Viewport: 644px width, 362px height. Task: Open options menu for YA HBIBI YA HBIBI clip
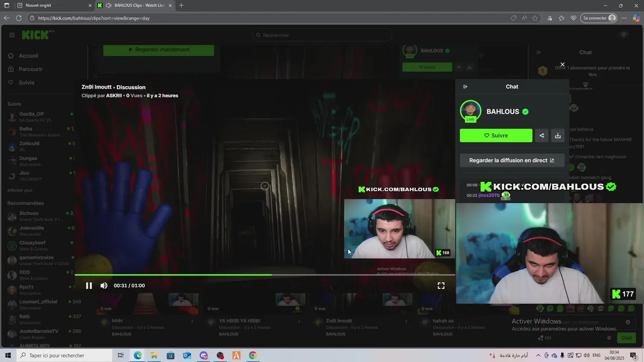(x=299, y=321)
